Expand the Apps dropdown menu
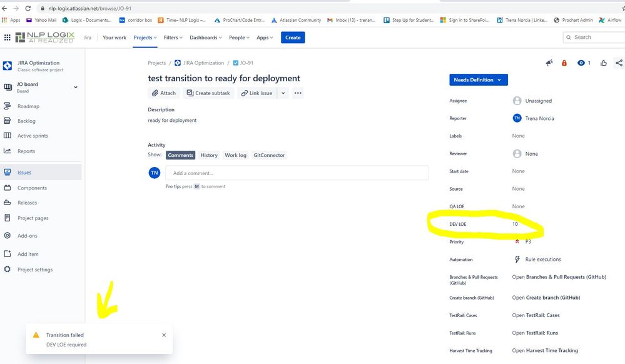 tap(265, 38)
